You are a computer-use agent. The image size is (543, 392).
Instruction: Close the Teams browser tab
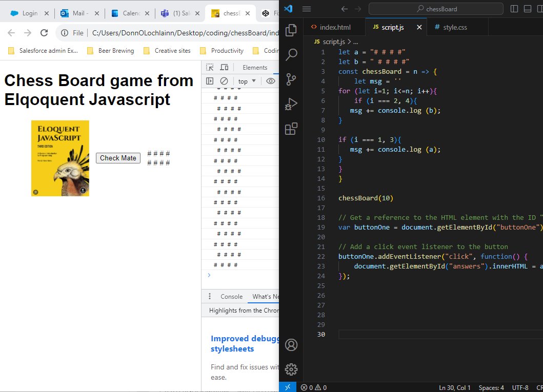[x=197, y=13]
